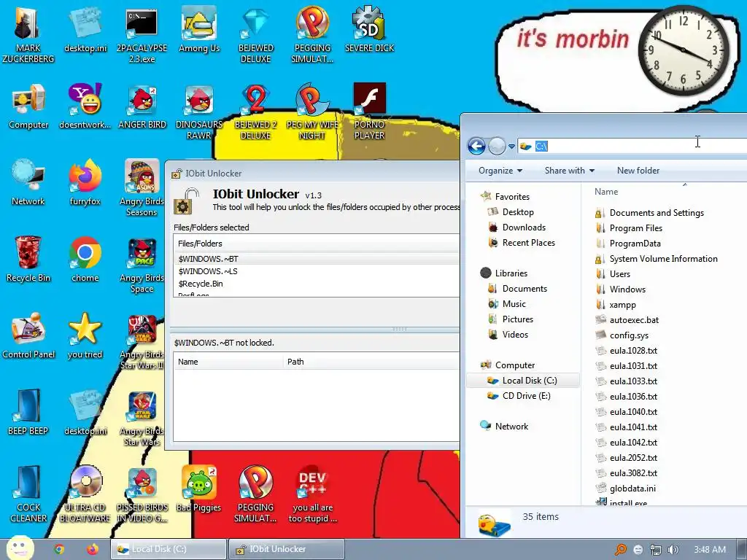Screen dimensions: 747x560
Task: Open Pictures library in navigation pane
Action: [x=517, y=319]
